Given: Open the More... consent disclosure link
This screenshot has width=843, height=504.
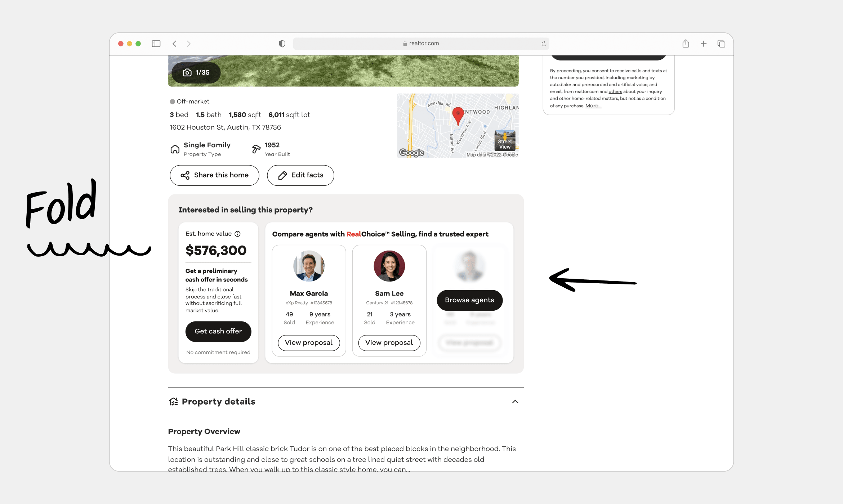Looking at the screenshot, I should click(593, 105).
